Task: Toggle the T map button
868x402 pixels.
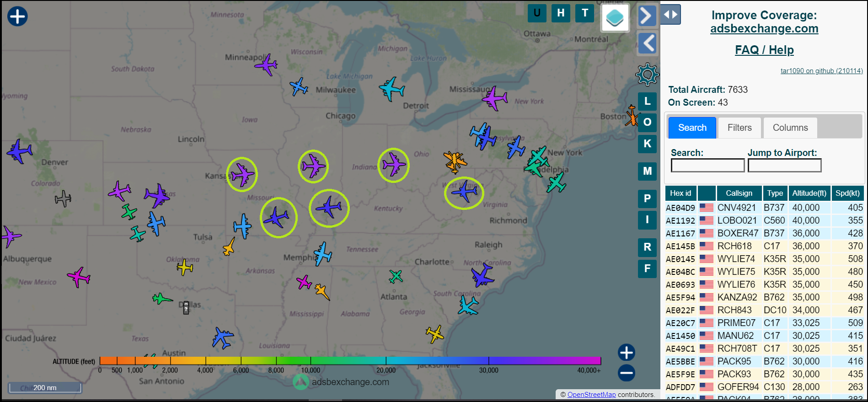Action: click(585, 13)
